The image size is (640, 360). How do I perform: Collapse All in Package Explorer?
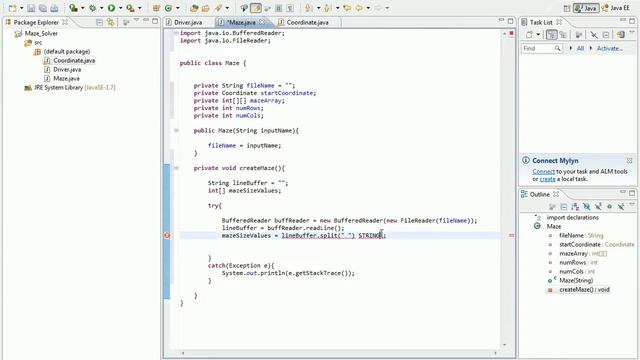pos(99,22)
